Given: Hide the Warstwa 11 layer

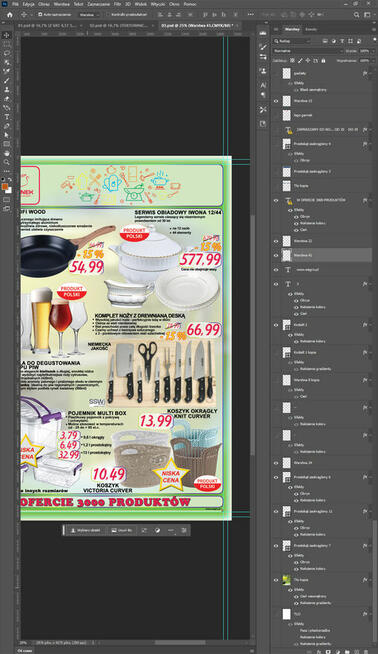Looking at the screenshot, I should click(x=276, y=101).
